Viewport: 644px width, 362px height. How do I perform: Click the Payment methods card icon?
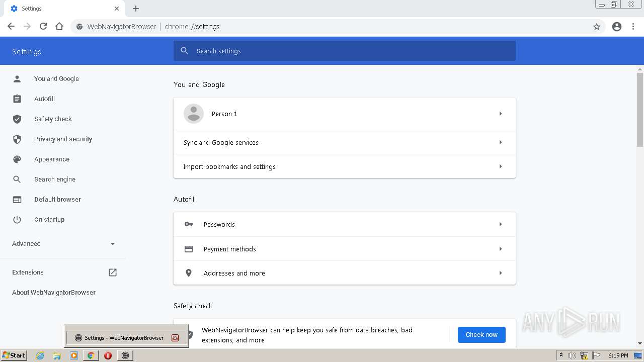[x=189, y=249]
